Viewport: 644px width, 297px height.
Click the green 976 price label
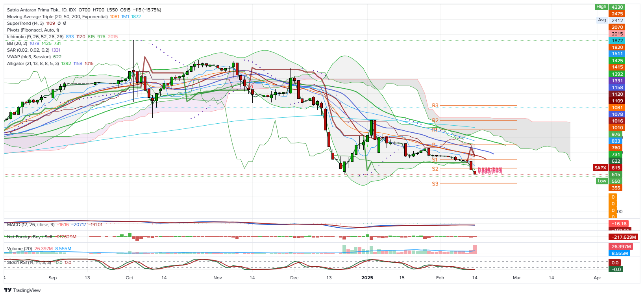pos(616,134)
